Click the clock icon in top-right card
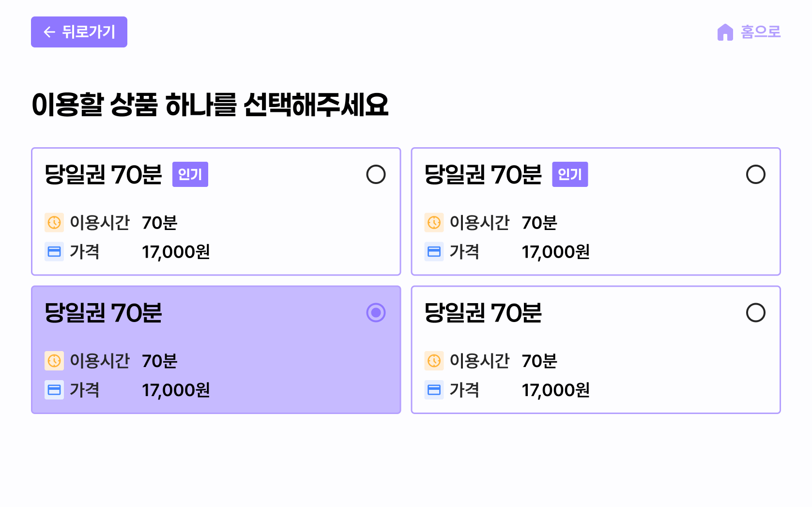This screenshot has width=812, height=507. 434,223
